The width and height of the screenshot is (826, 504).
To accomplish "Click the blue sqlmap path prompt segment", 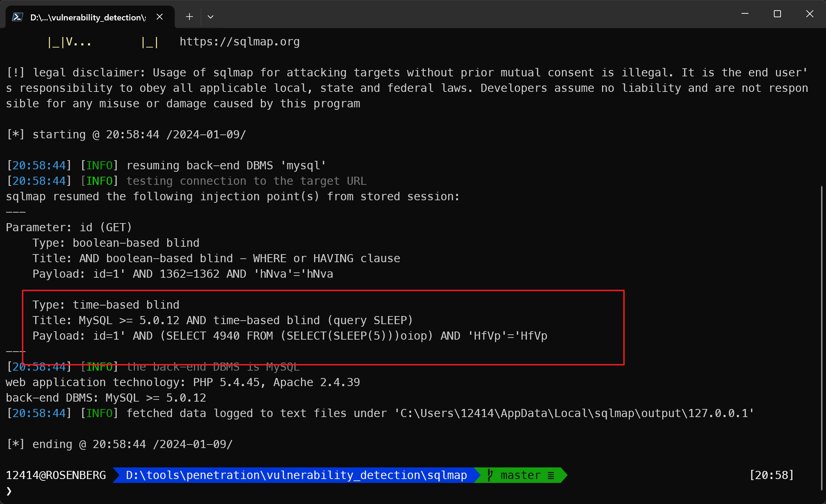I will pyautogui.click(x=296, y=475).
